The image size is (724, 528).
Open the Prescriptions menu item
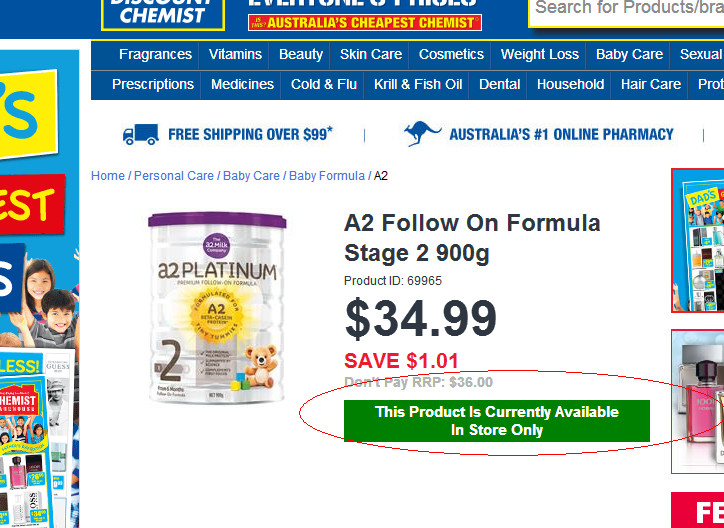153,84
